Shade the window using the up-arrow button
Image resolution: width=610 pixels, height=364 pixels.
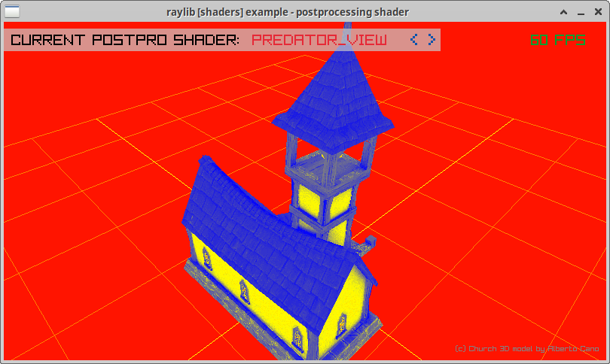click(563, 12)
